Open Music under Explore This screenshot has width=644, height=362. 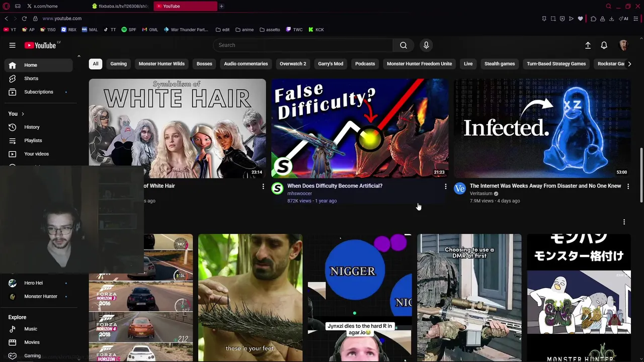click(x=39, y=329)
